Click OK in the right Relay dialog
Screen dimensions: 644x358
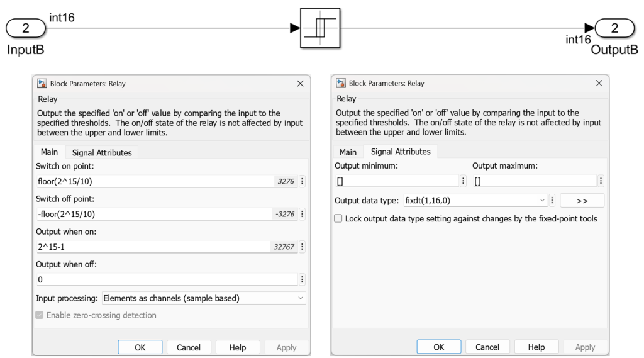coord(438,347)
